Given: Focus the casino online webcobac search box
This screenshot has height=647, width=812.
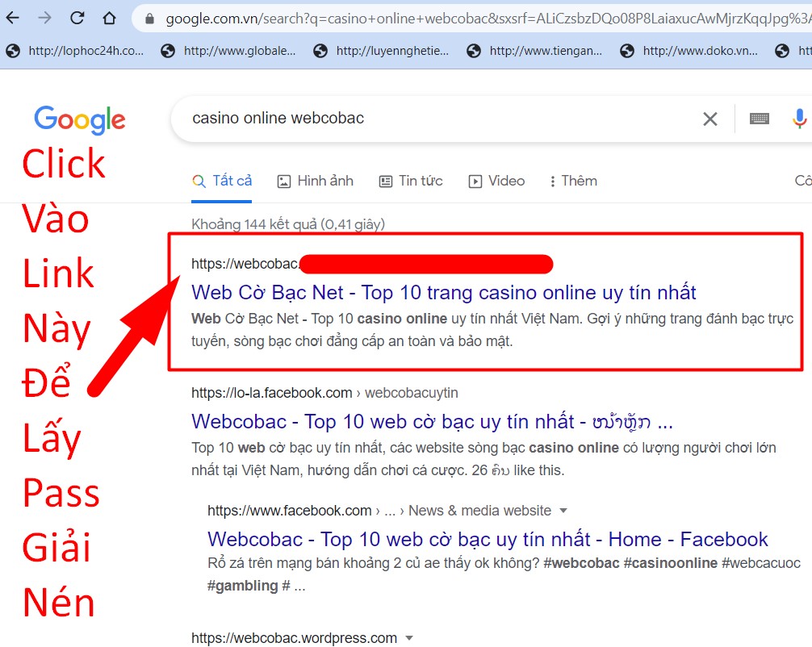Looking at the screenshot, I should (440, 119).
